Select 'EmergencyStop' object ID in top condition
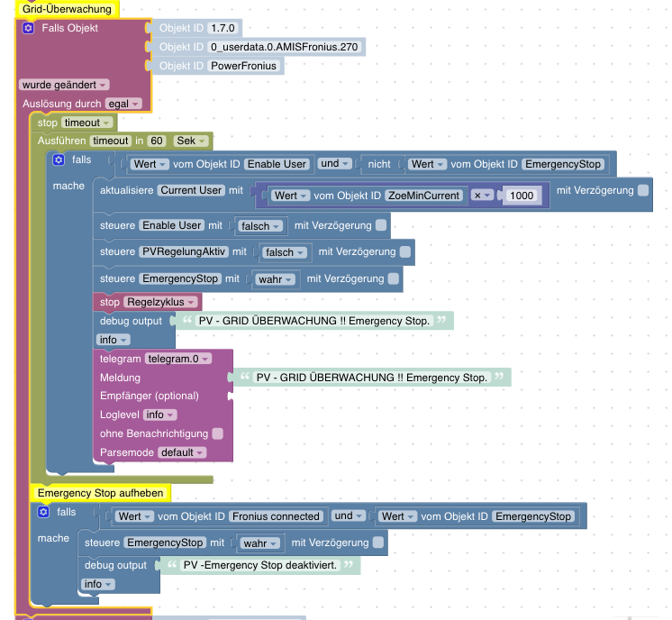This screenshot has height=620, width=672. tap(563, 164)
